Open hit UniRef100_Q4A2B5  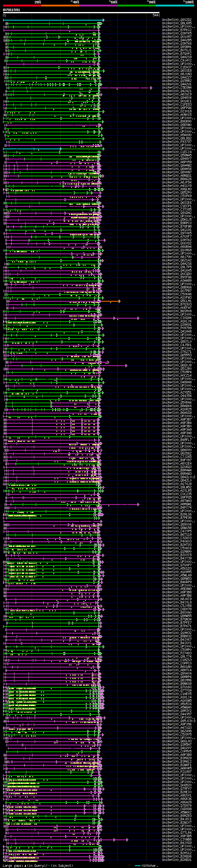177,40
